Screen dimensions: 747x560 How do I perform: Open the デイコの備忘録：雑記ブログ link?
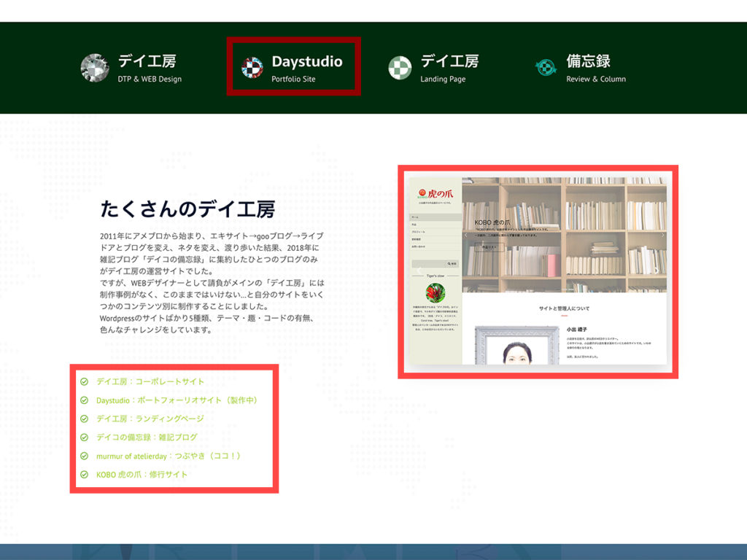click(147, 437)
